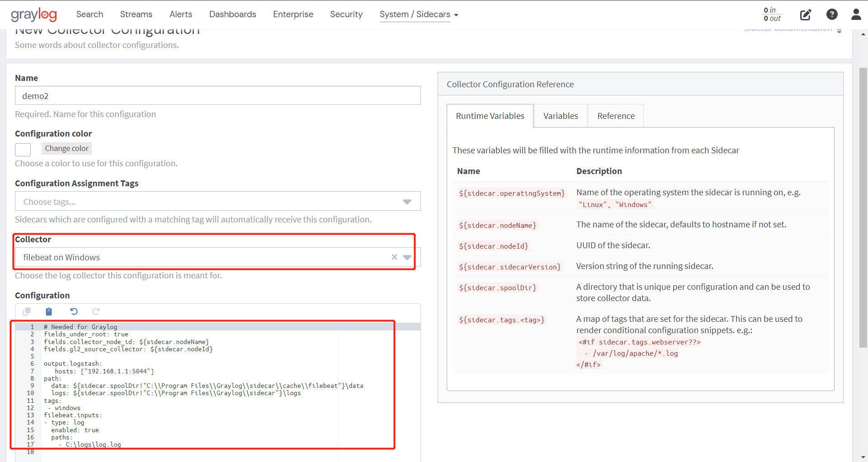
Task: Click the 'fields_under_root: true' line in editor
Action: point(86,335)
